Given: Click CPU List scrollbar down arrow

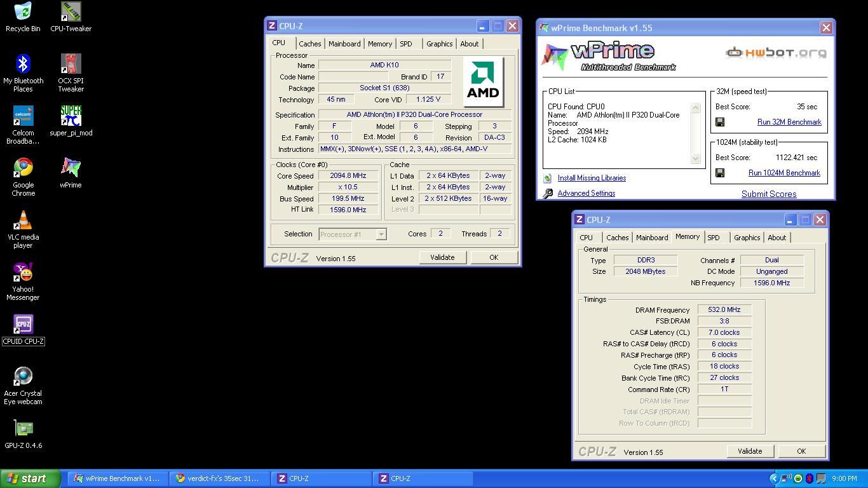Looking at the screenshot, I should pos(695,158).
